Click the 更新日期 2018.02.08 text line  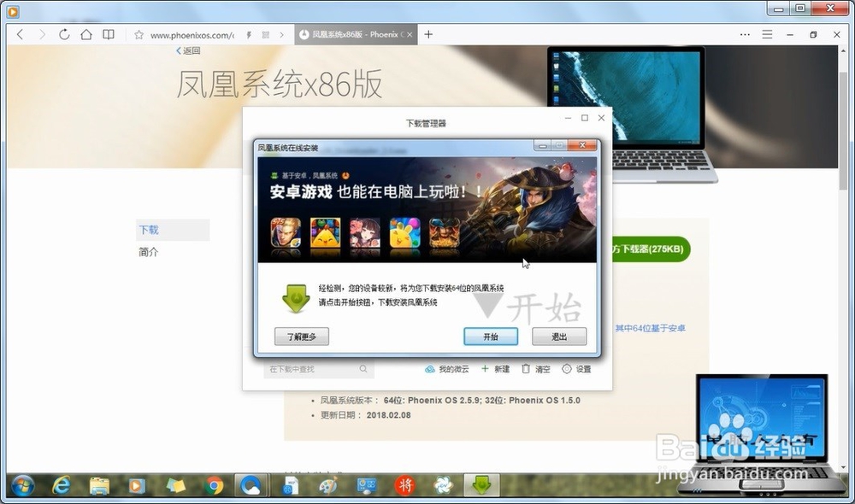click(x=365, y=415)
